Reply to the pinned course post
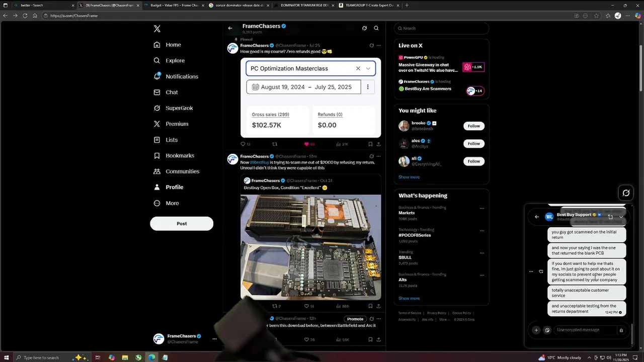 click(245, 144)
